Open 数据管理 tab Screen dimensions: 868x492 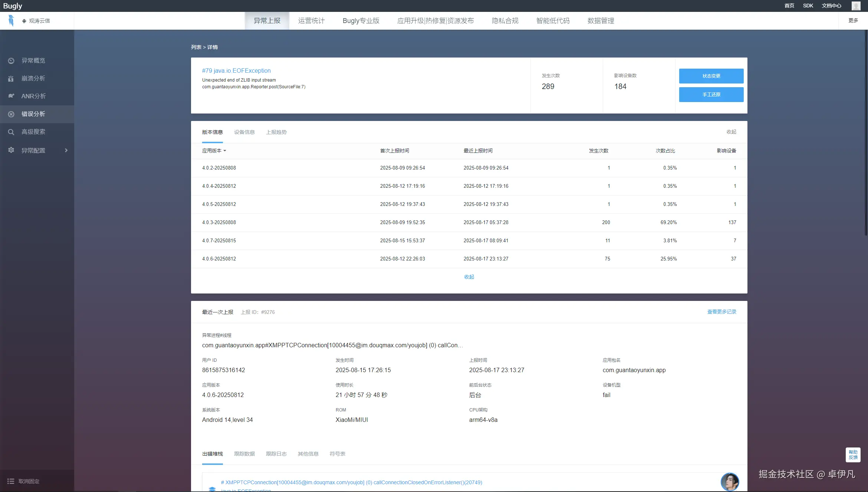pos(601,21)
